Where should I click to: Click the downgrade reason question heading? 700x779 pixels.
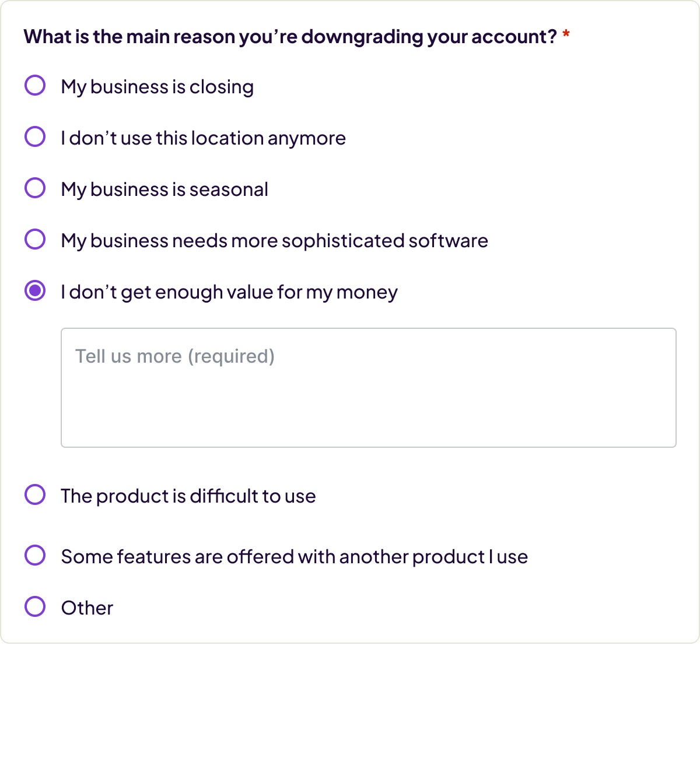(290, 37)
